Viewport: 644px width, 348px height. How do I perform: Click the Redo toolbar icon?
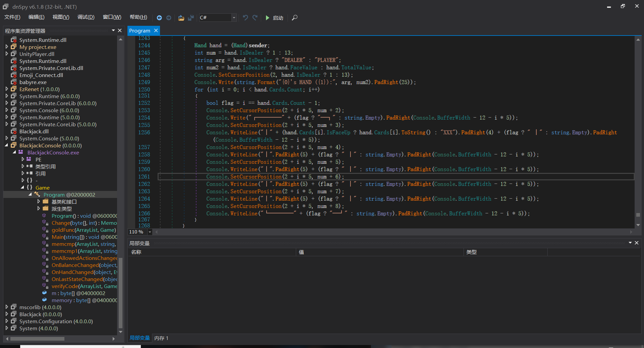pyautogui.click(x=255, y=18)
